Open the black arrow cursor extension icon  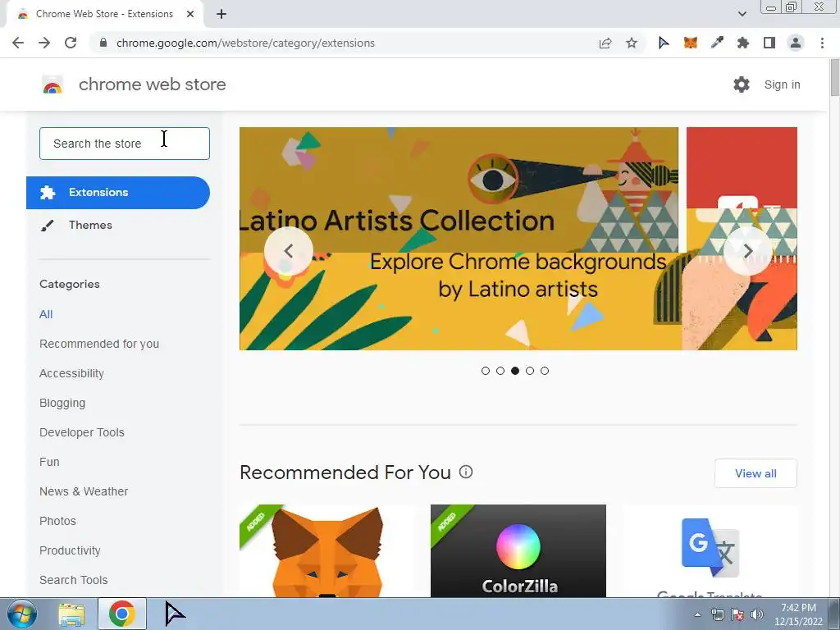[664, 43]
